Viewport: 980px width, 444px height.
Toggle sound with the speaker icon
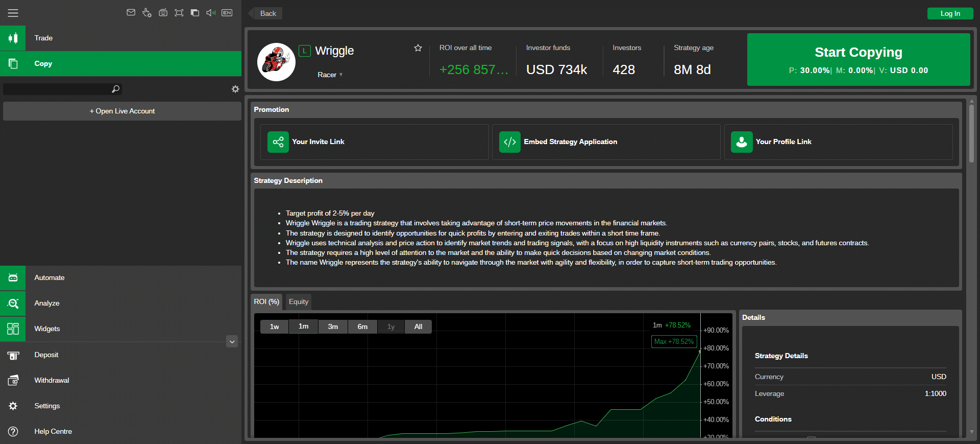[211, 13]
